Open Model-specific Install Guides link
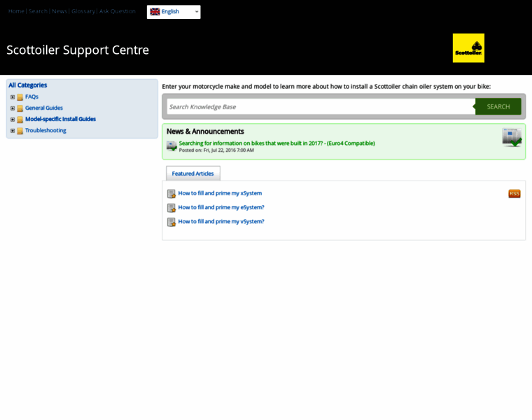Viewport: 532px width, 420px height. [60, 119]
